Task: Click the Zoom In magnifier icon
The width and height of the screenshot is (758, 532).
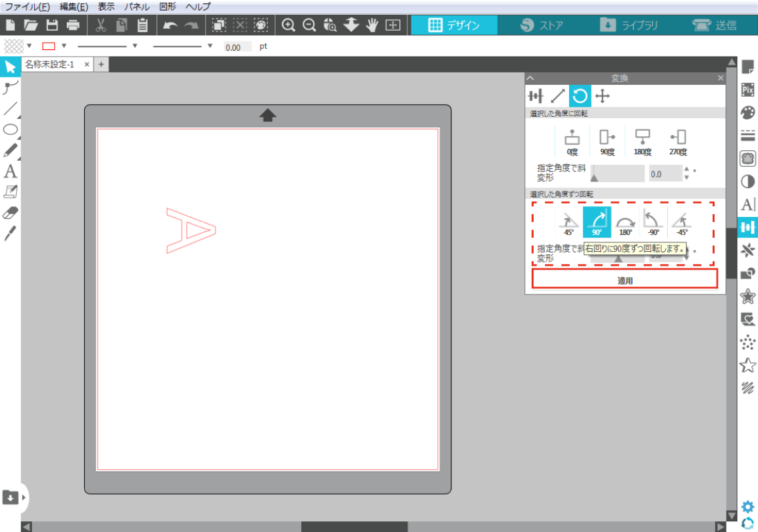Action: [289, 25]
